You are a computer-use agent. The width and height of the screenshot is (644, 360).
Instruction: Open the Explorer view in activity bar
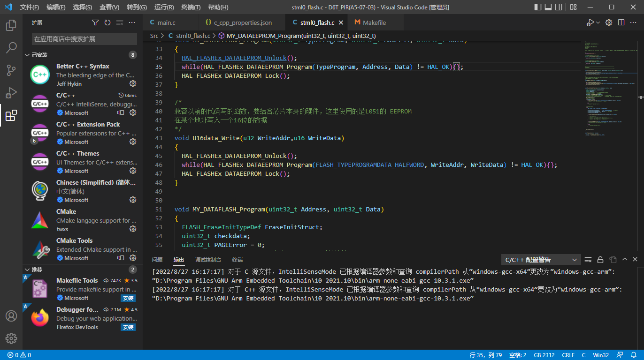[x=11, y=25]
